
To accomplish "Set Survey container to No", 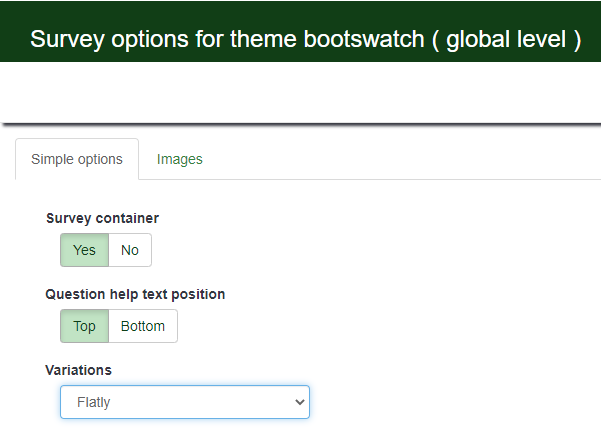I will [130, 250].
